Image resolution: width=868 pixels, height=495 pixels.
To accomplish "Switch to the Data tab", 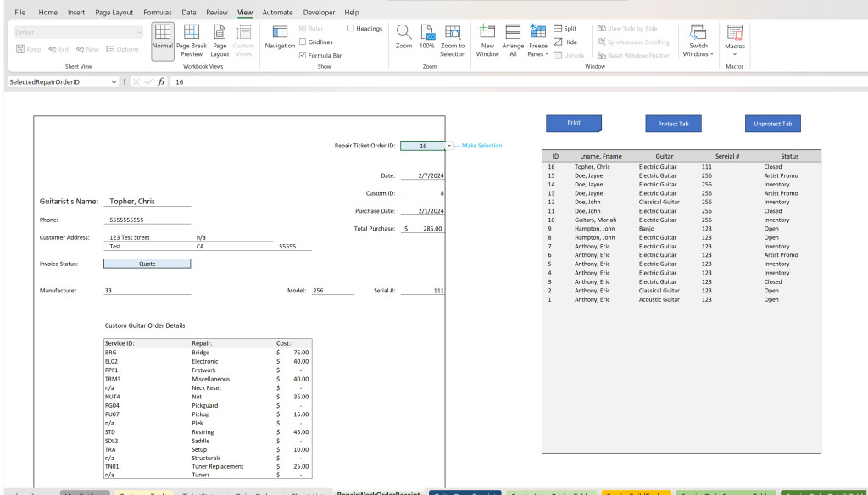I will (189, 12).
